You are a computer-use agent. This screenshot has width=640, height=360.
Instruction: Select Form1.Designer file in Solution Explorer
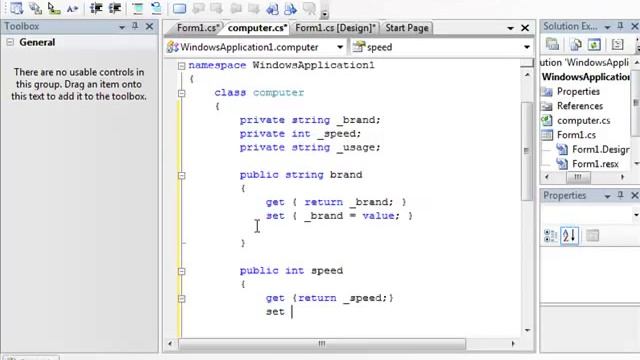pos(600,150)
